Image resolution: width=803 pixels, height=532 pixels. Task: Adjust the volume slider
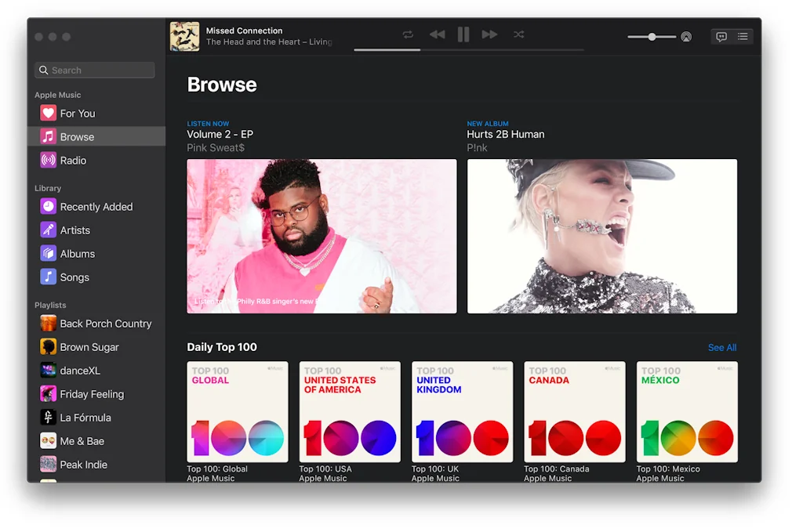pos(652,36)
